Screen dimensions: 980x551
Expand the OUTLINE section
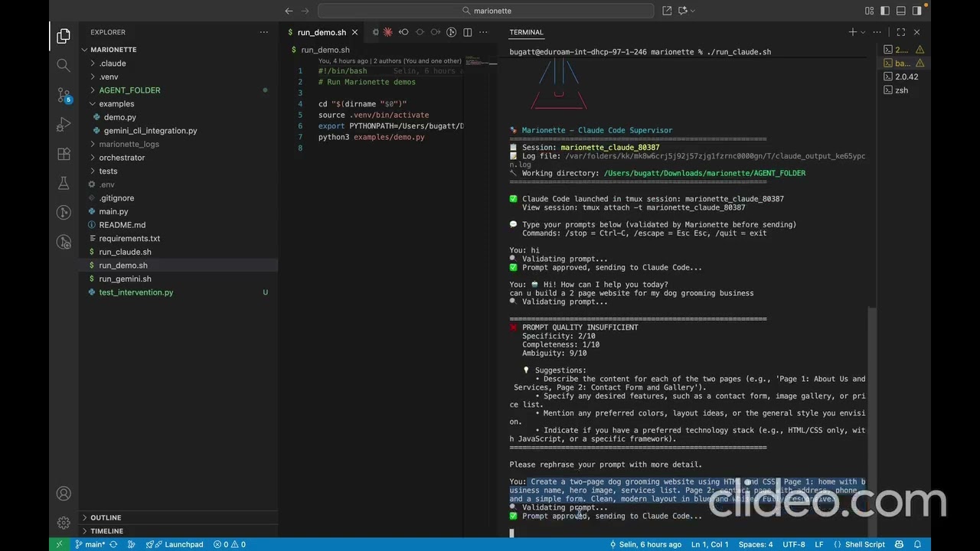[x=178, y=517]
